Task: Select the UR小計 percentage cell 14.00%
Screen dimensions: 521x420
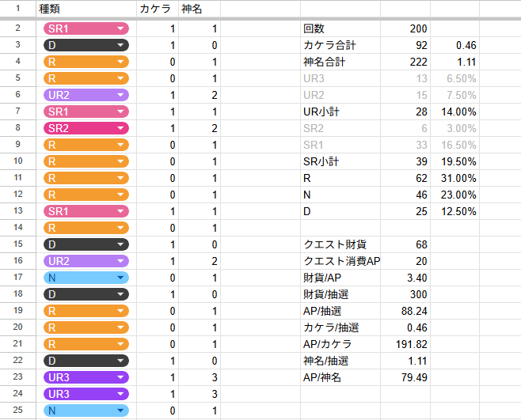Action: pyautogui.click(x=455, y=112)
